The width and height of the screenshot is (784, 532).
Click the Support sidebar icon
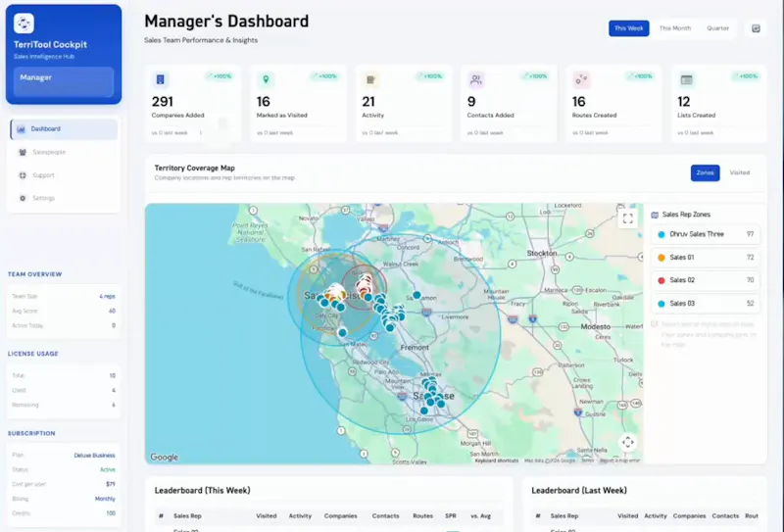(x=23, y=175)
